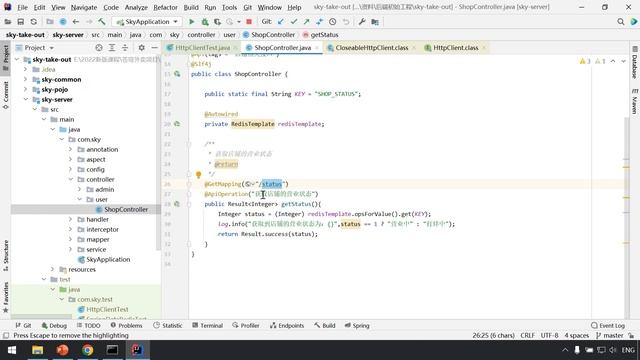Click the Save All toolbar icon

tap(20, 22)
